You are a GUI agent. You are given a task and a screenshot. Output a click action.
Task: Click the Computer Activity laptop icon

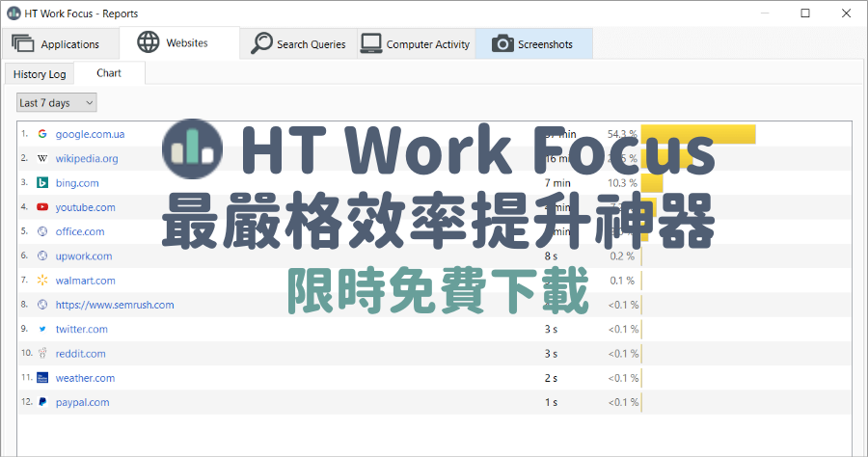point(371,43)
